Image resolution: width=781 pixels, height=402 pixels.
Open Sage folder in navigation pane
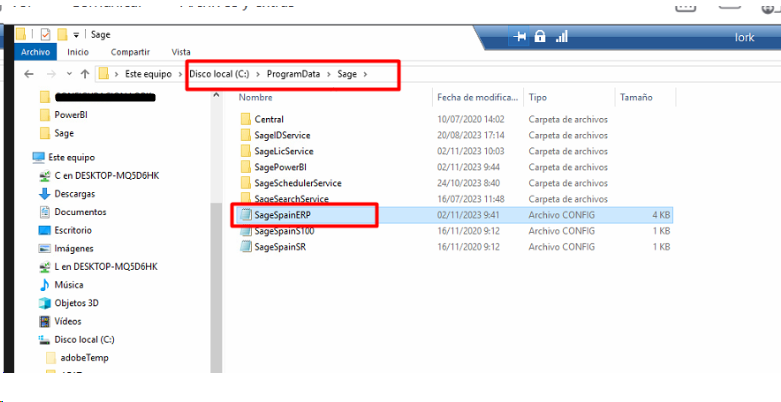(64, 133)
